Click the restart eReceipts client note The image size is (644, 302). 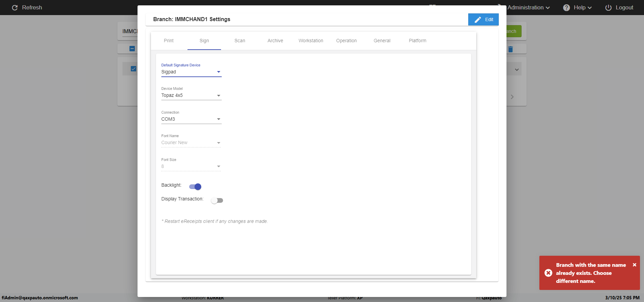[x=215, y=222]
